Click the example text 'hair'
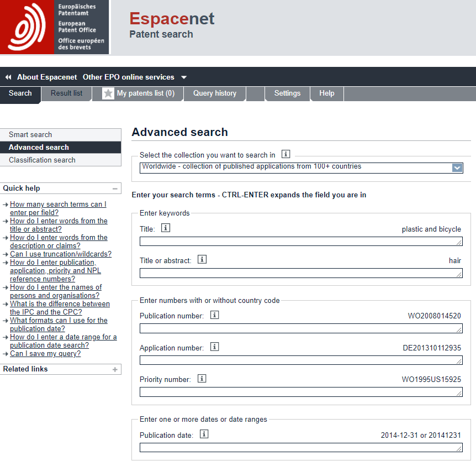The width and height of the screenshot is (476, 466). pos(455,260)
